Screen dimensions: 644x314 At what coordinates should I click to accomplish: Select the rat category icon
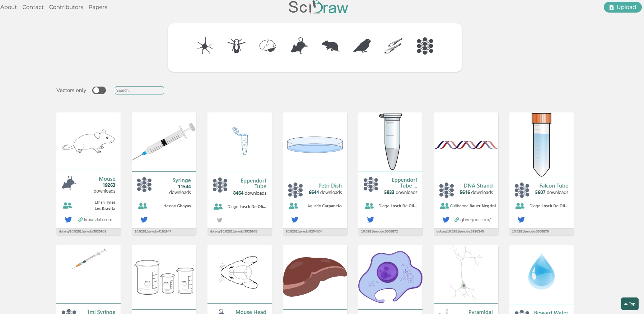pyautogui.click(x=331, y=46)
